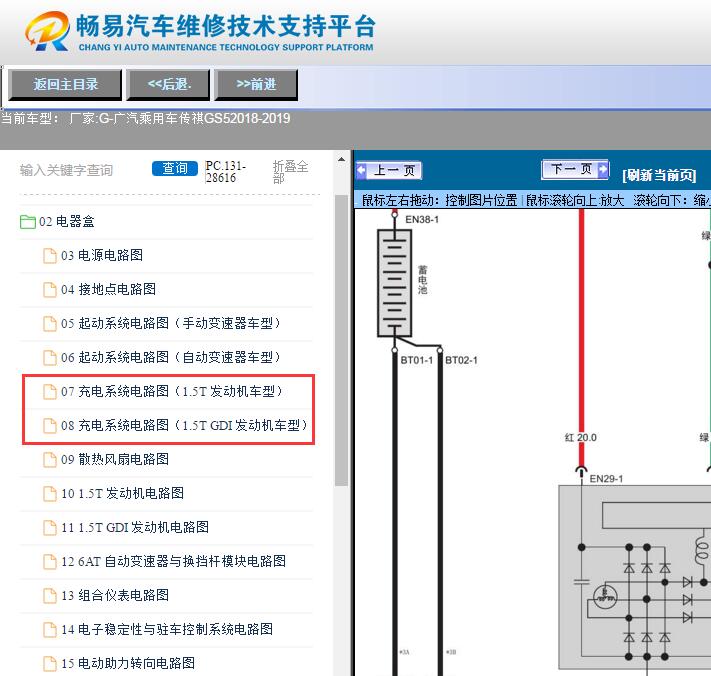Image resolution: width=711 pixels, height=676 pixels.
Task: Click the 刷新当前页 refresh link
Action: pyautogui.click(x=659, y=175)
